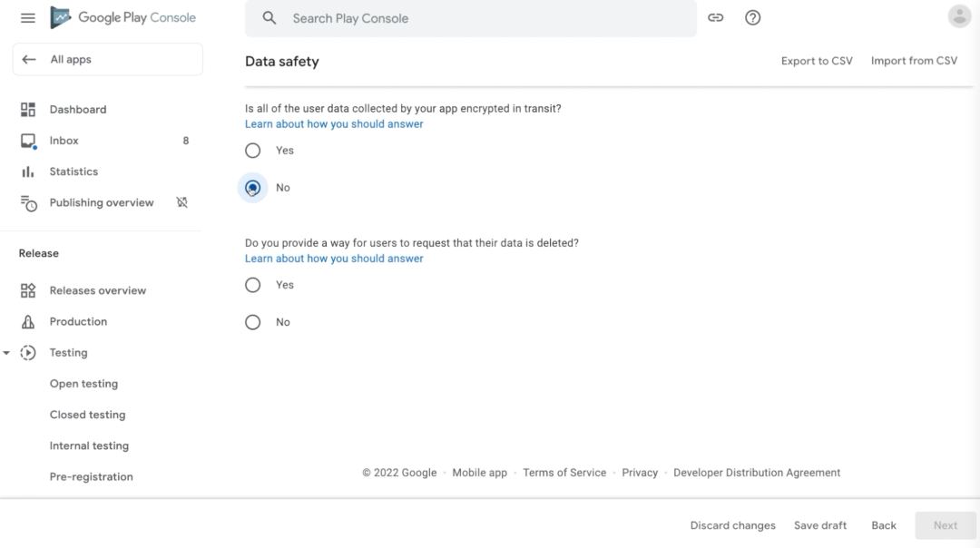Open the account avatar menu
980x548 pixels.
(x=958, y=16)
